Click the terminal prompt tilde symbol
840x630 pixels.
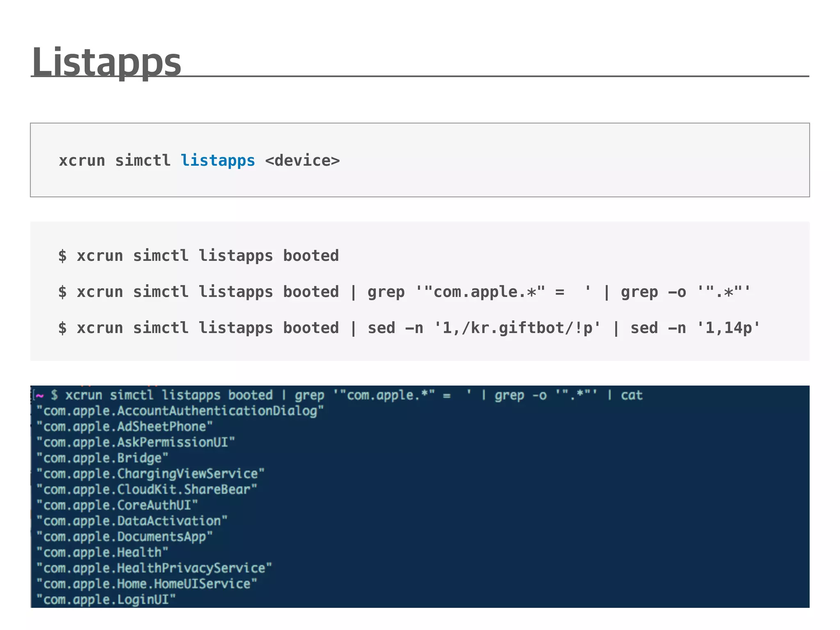tap(40, 395)
